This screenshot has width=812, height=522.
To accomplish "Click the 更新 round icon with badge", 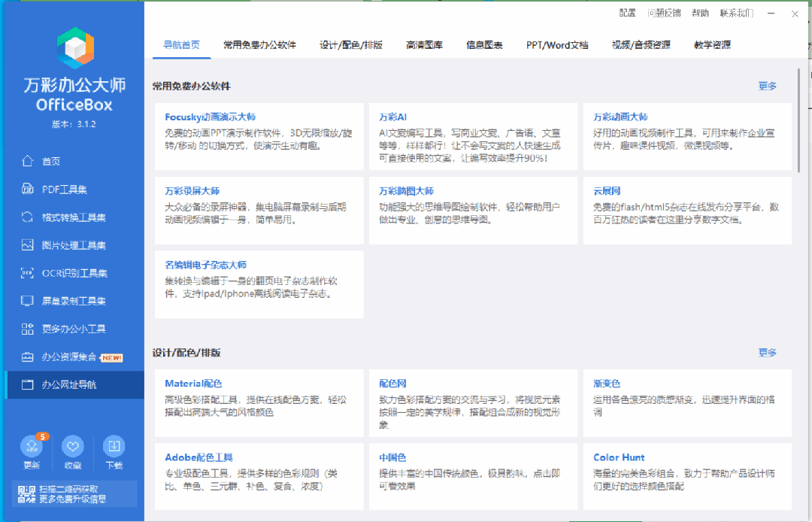I will (x=32, y=445).
